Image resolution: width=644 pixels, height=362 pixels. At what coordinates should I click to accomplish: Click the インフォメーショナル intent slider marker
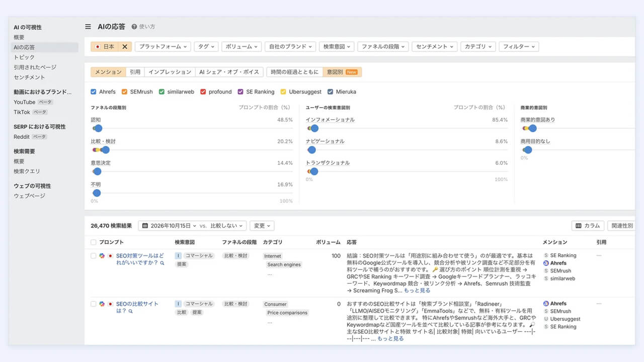(314, 128)
